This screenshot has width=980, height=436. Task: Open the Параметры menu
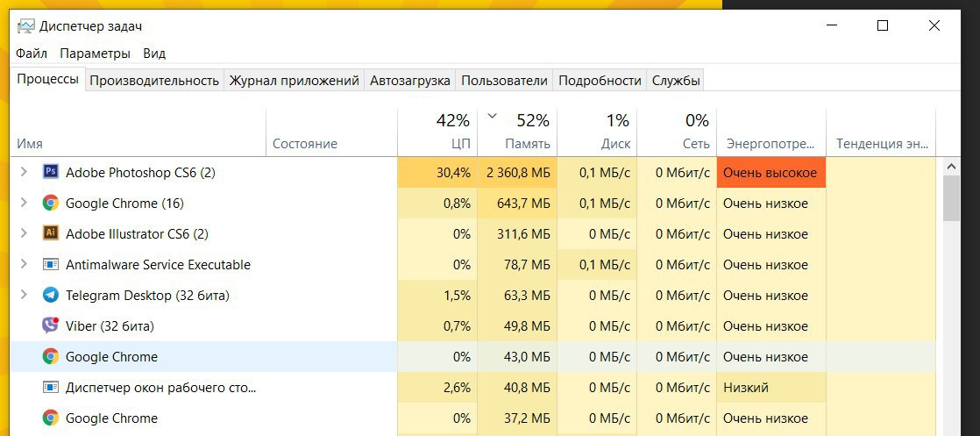pyautogui.click(x=95, y=54)
